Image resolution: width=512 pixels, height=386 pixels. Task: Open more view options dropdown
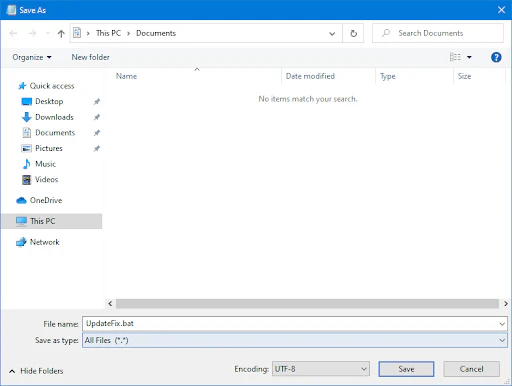pyautogui.click(x=469, y=57)
